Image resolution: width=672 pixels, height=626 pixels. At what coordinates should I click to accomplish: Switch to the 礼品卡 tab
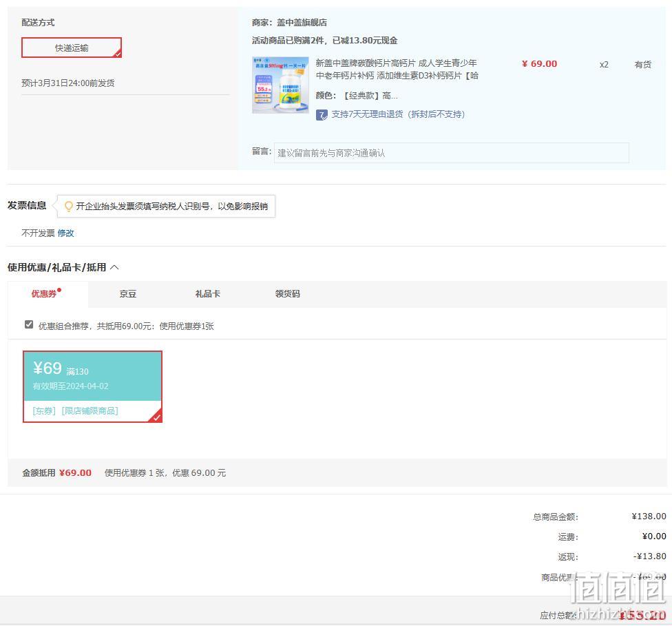tap(207, 294)
